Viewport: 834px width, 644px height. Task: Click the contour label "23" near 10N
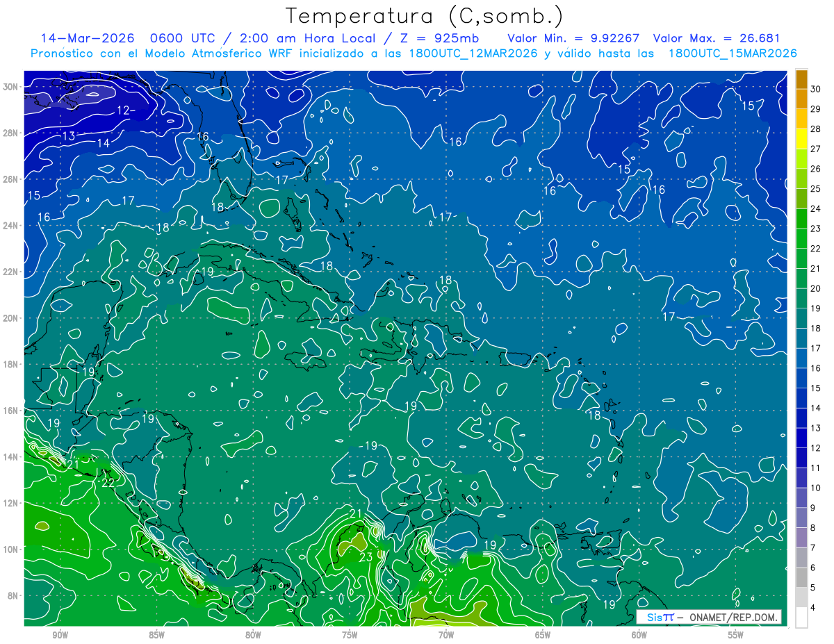(x=366, y=557)
